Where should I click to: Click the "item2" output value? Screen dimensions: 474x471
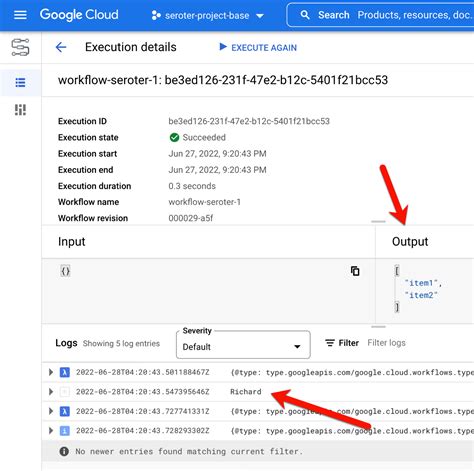click(x=421, y=295)
